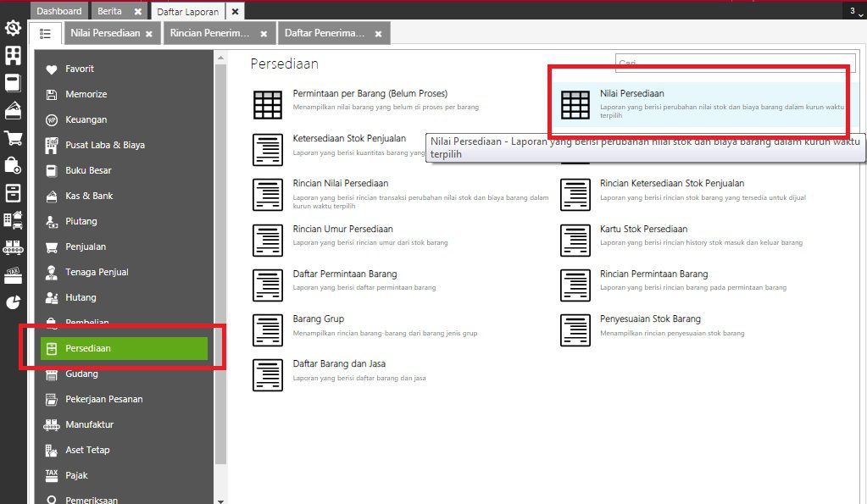Open Rincian Nilai Persediaan report

(340, 183)
